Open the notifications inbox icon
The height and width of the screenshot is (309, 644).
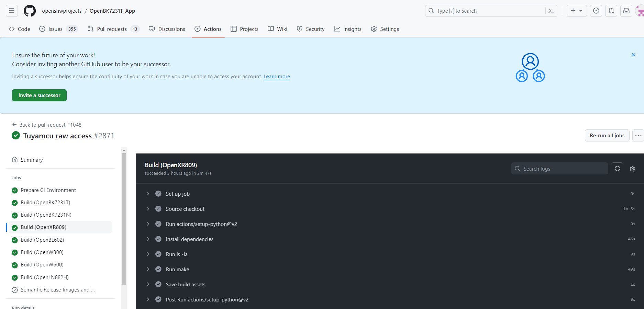pos(626,11)
